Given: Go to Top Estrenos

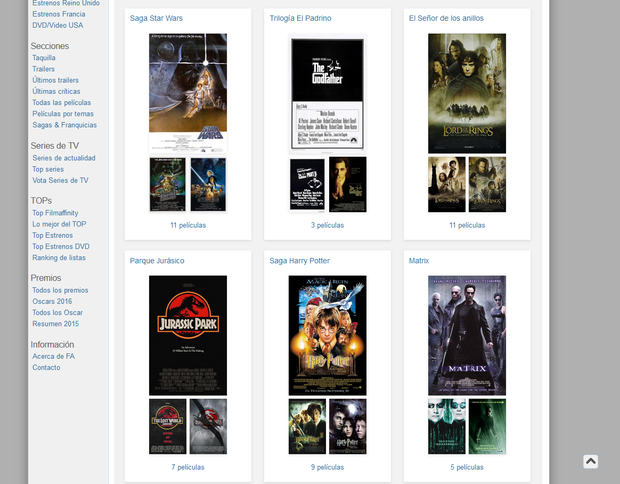Looking at the screenshot, I should pos(52,235).
